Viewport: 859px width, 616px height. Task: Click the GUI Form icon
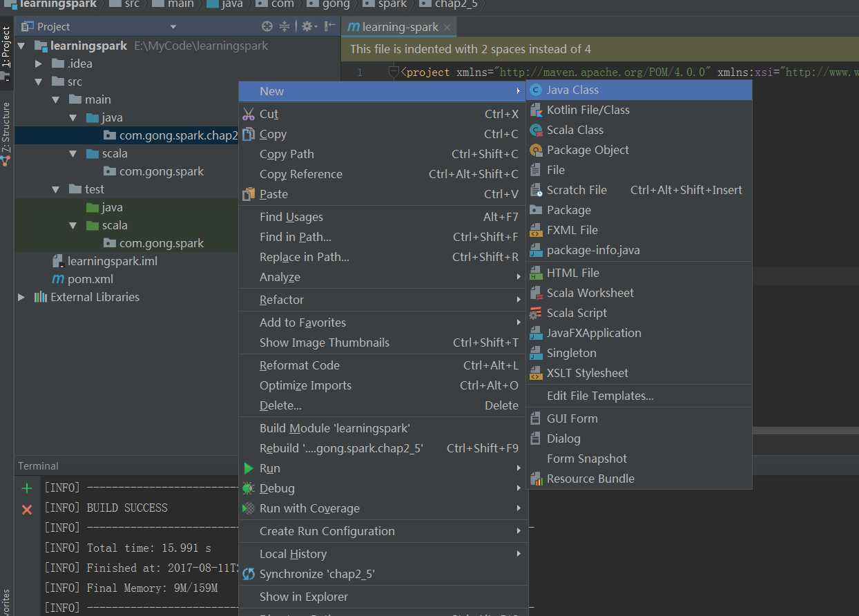(536, 418)
